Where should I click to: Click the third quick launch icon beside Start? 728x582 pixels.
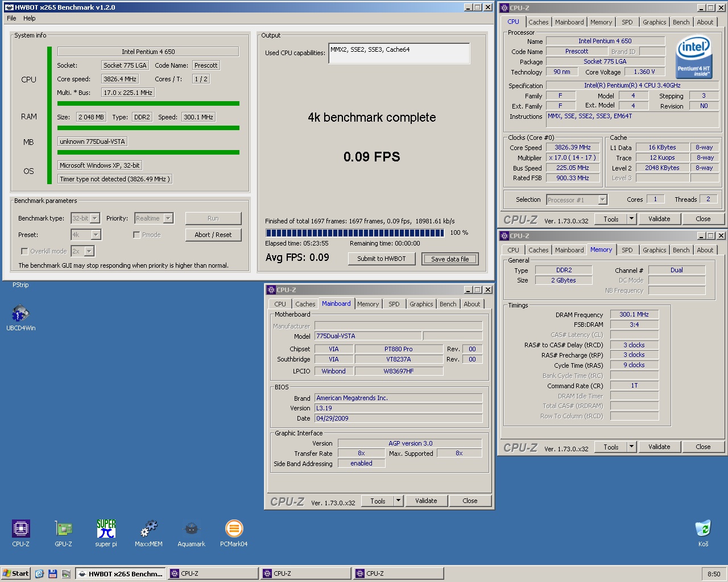click(x=67, y=573)
